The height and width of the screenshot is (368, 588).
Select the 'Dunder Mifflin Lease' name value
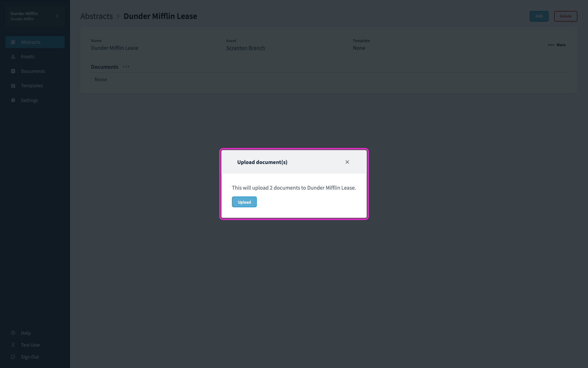[x=115, y=48]
